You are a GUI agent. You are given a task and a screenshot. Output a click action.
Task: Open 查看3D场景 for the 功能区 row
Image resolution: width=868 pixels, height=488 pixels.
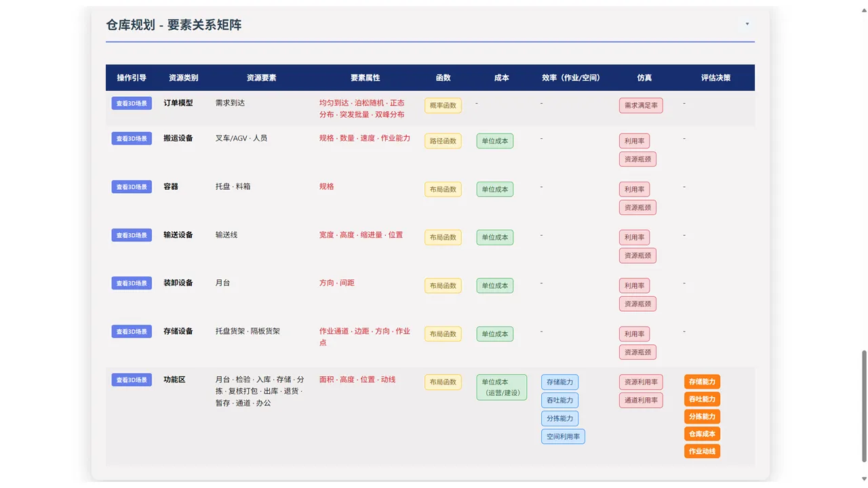(x=132, y=380)
